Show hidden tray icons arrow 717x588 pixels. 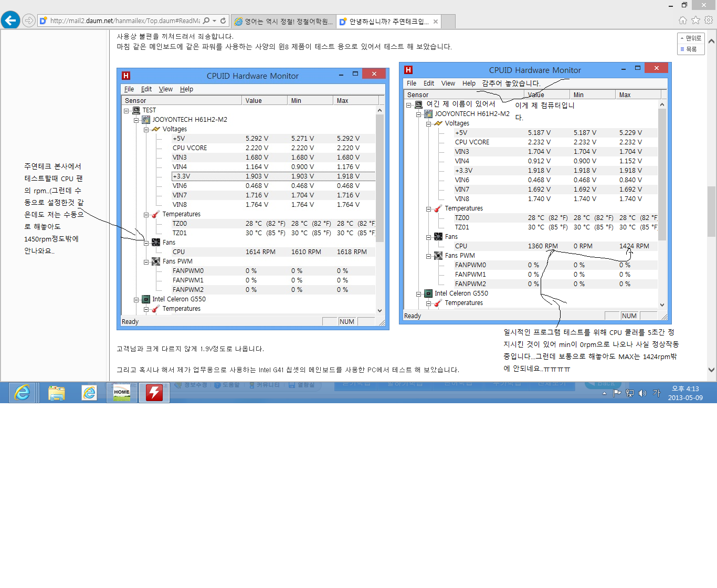(604, 393)
